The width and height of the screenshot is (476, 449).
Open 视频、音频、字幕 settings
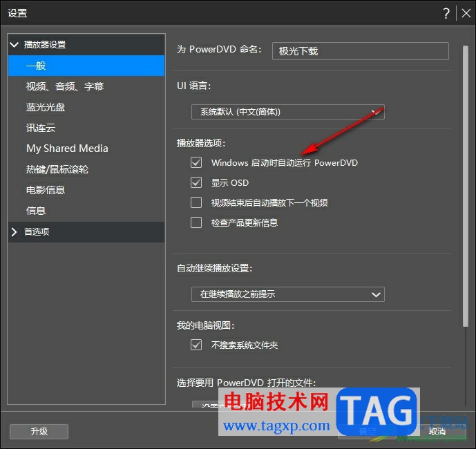click(86, 86)
